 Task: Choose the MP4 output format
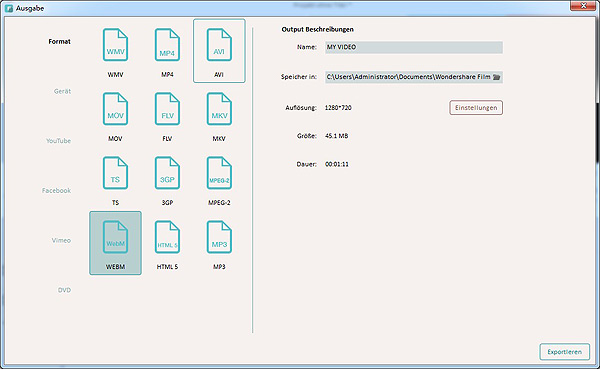tap(167, 45)
